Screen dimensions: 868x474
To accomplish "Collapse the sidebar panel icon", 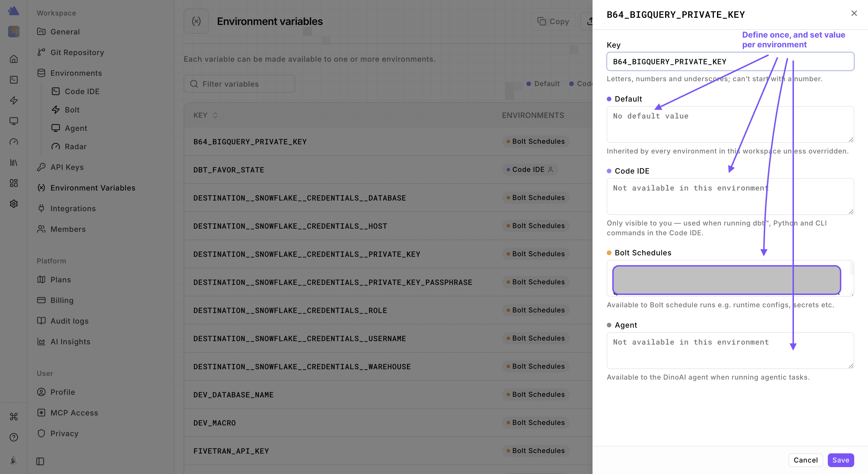I will (40, 461).
